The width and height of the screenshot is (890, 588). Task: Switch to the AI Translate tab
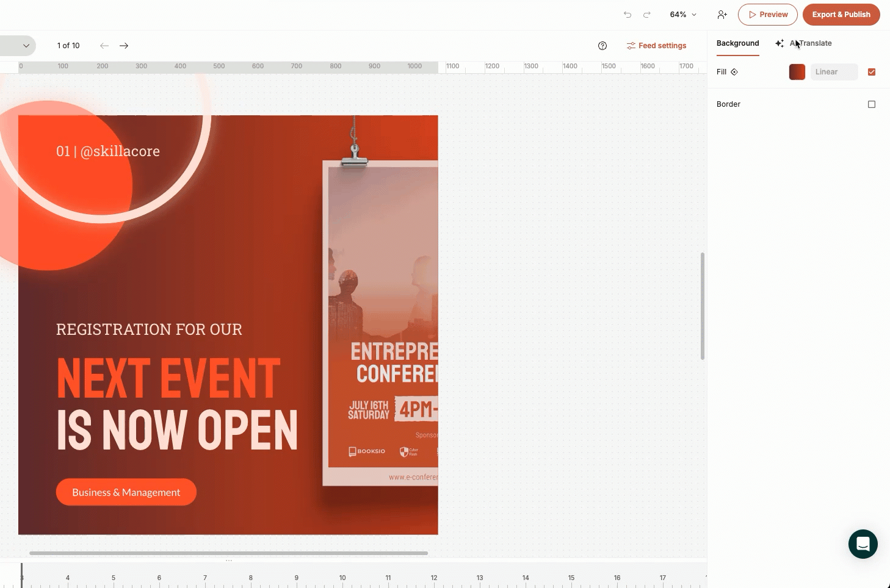[804, 43]
